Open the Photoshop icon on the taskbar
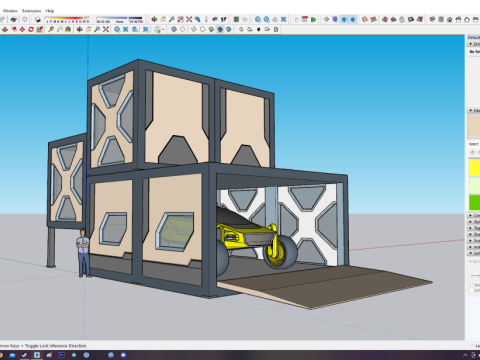 (62, 355)
